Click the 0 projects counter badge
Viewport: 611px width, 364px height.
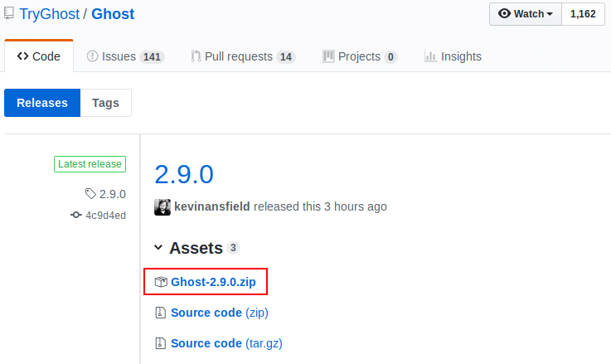point(390,57)
